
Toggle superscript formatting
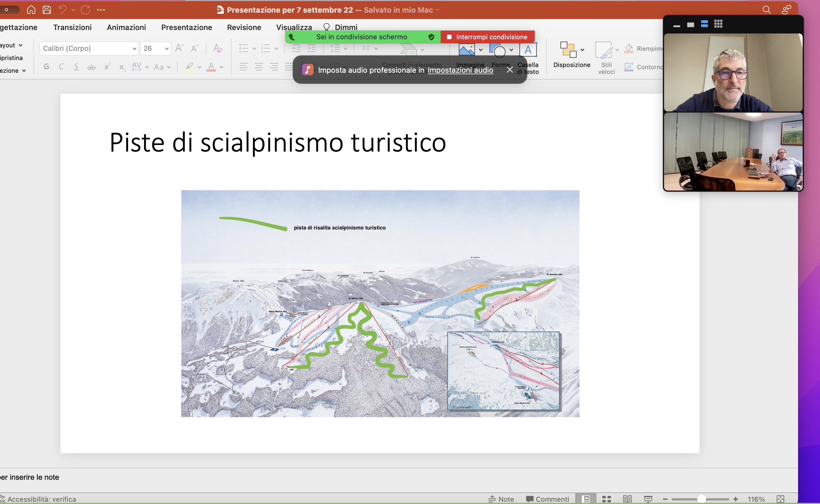[107, 67]
